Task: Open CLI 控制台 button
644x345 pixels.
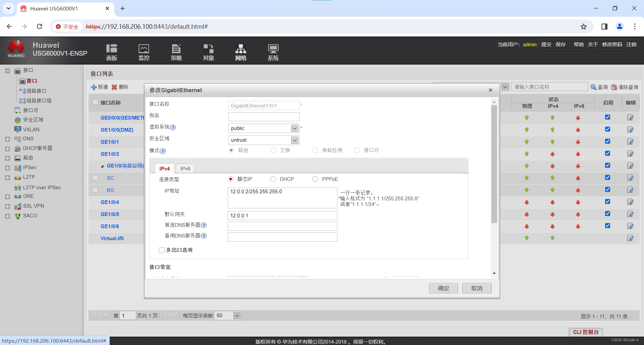Action: [586, 332]
